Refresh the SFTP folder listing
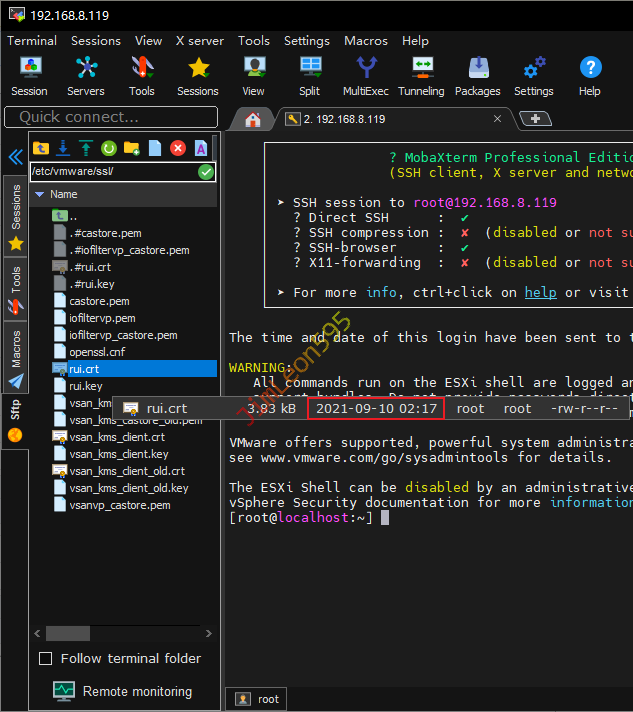Image resolution: width=633 pixels, height=712 pixels. (x=108, y=148)
